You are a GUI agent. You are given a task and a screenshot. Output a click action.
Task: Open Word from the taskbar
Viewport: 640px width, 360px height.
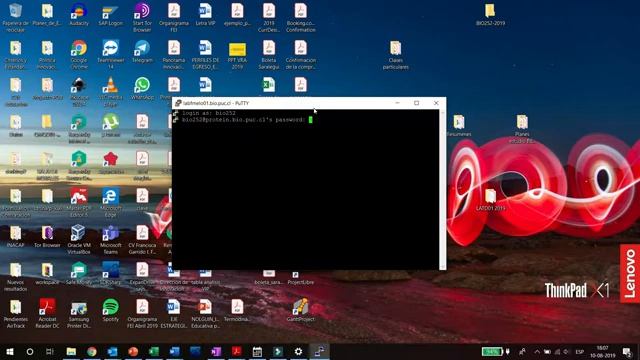tap(175, 351)
